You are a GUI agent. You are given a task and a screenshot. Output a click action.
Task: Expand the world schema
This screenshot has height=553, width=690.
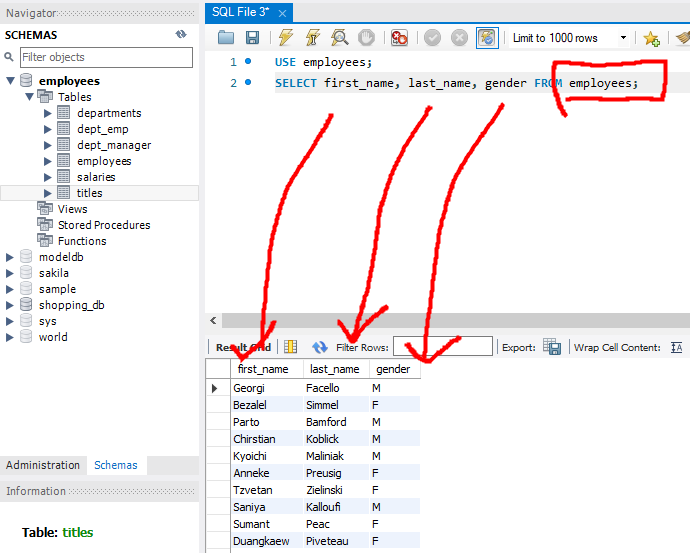(x=9, y=337)
